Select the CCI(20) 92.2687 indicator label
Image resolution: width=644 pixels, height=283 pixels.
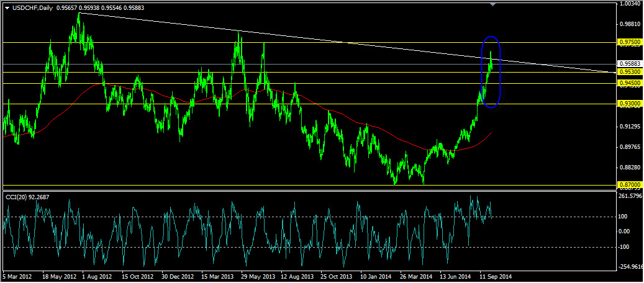(x=27, y=197)
